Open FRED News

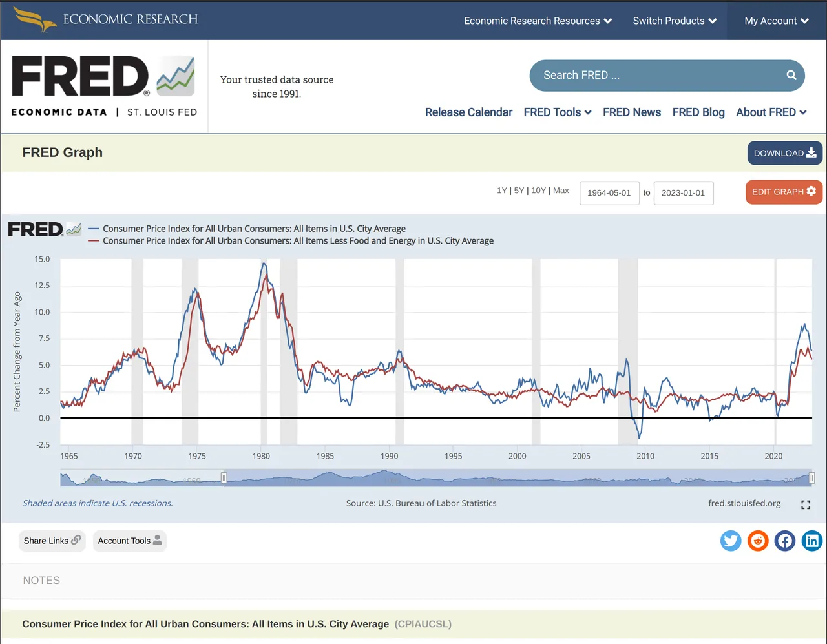tap(632, 112)
